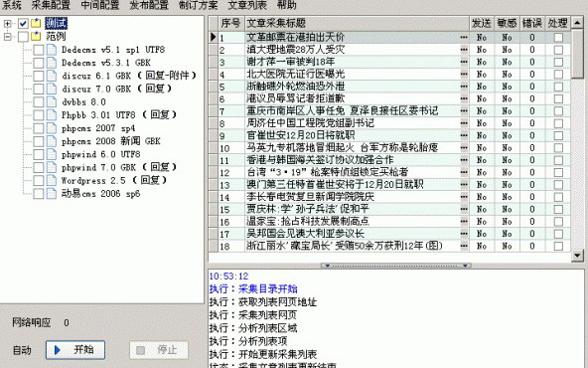Click the 错误 column header

(532, 23)
